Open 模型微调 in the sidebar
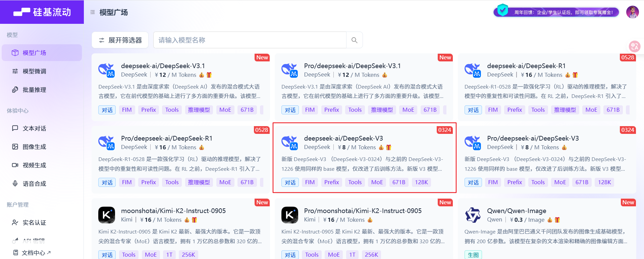This screenshot has width=644, height=259. pyautogui.click(x=42, y=71)
